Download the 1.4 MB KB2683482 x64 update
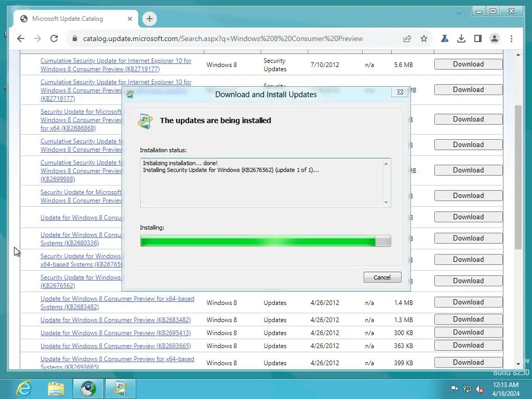 click(x=468, y=302)
